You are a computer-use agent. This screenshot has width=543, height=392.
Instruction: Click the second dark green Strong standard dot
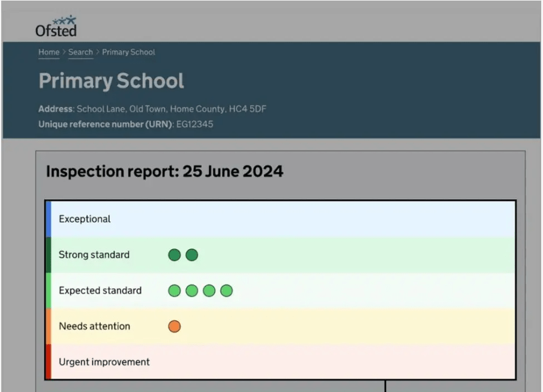point(191,255)
